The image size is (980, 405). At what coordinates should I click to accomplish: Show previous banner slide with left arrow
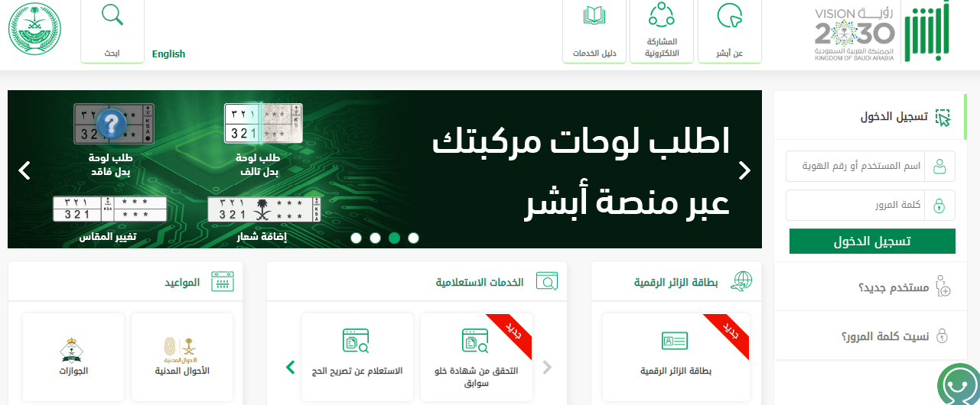tap(24, 170)
